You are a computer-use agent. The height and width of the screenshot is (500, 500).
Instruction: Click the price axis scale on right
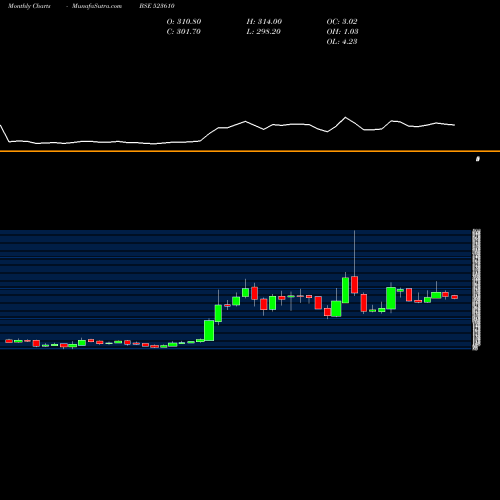[477, 289]
